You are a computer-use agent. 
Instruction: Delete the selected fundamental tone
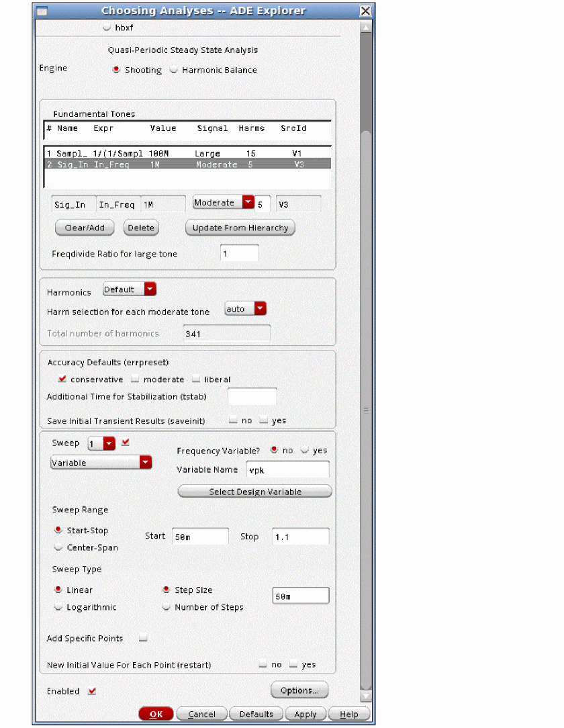pos(141,228)
